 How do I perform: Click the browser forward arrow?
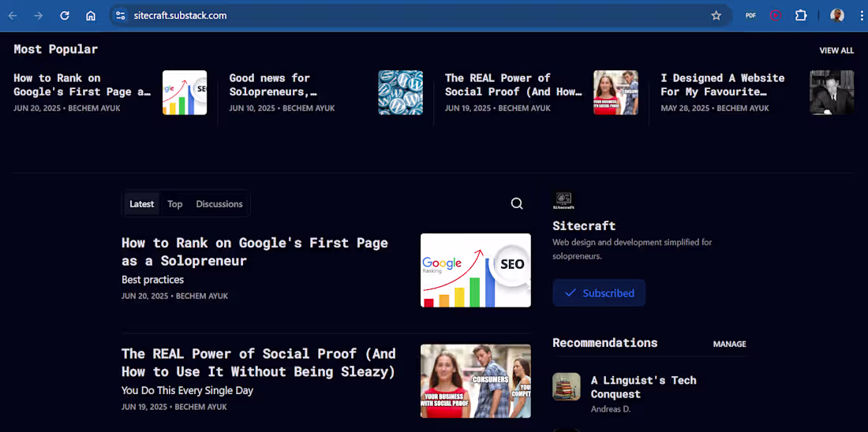coord(38,16)
